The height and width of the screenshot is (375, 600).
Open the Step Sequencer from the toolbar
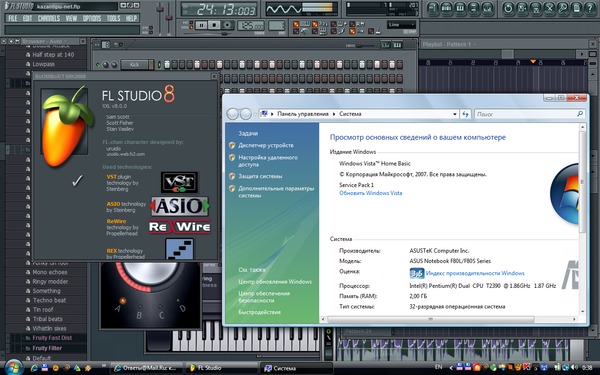(x=446, y=9)
